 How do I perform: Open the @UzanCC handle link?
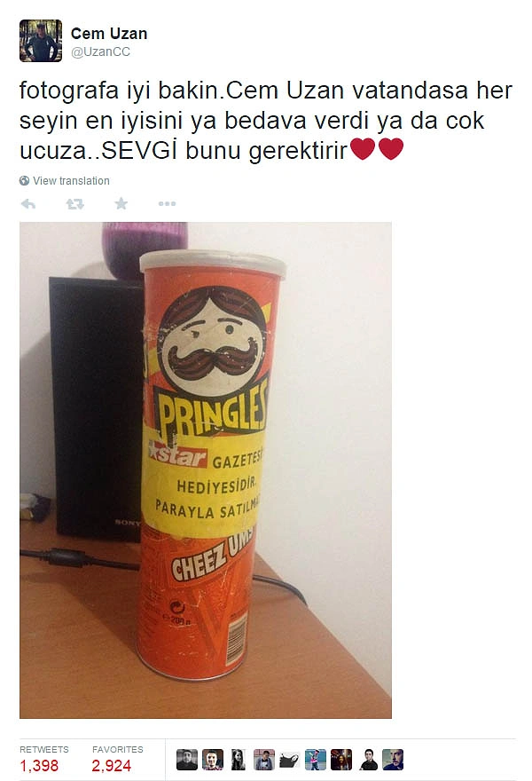(100, 51)
